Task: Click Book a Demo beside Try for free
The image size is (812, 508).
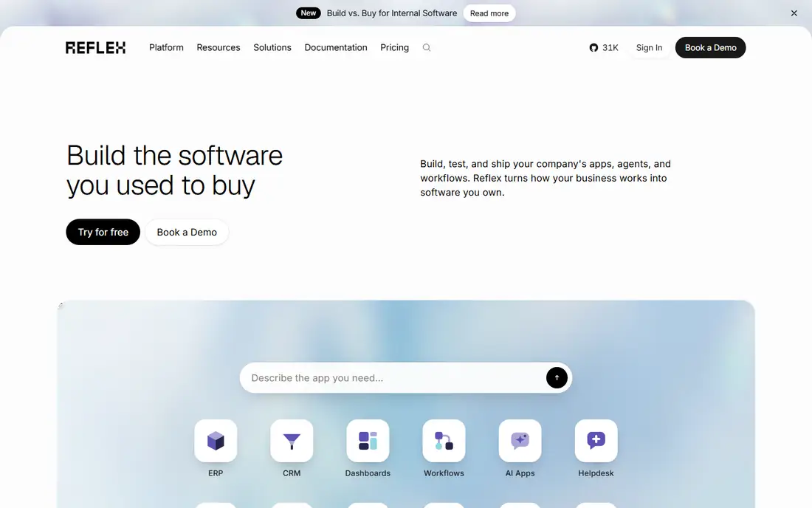Action: [x=187, y=232]
